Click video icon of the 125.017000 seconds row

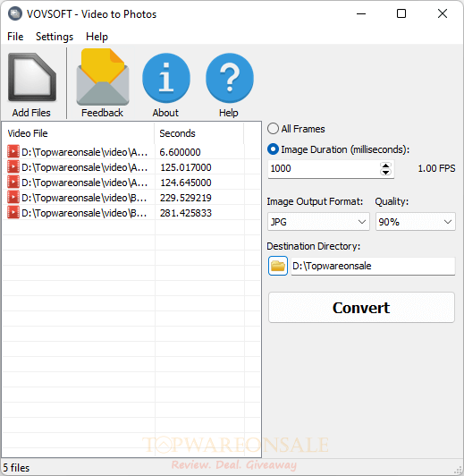click(x=13, y=166)
